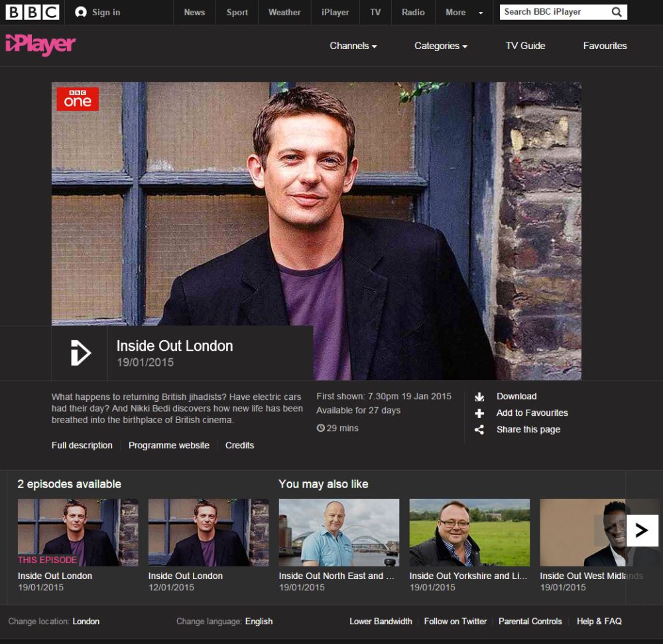This screenshot has height=644, width=663.
Task: Select Inside Out London 12/01/2015 episode thumbnail
Action: (x=208, y=533)
